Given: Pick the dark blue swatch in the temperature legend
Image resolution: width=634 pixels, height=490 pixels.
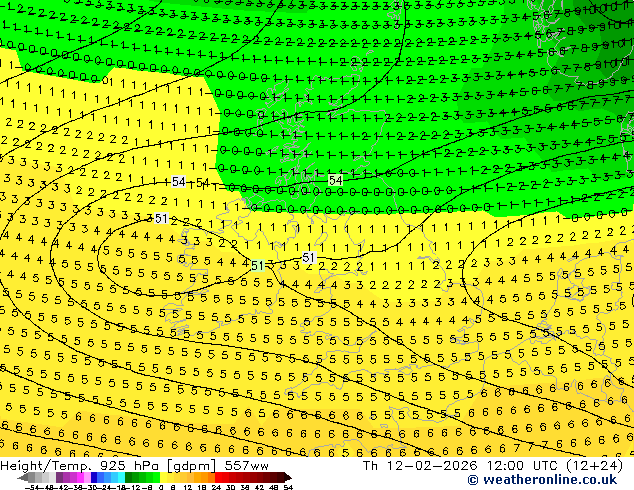Looking at the screenshot, I should (x=94, y=478).
